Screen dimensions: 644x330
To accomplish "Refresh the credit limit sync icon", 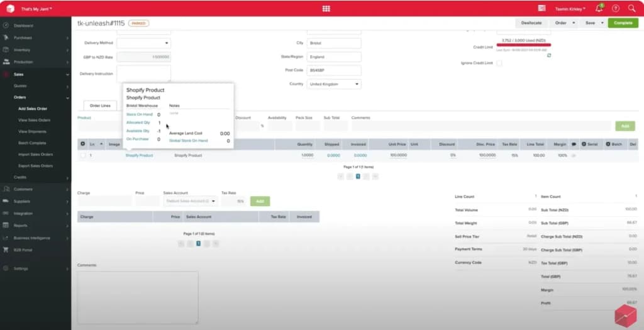I will tap(549, 55).
